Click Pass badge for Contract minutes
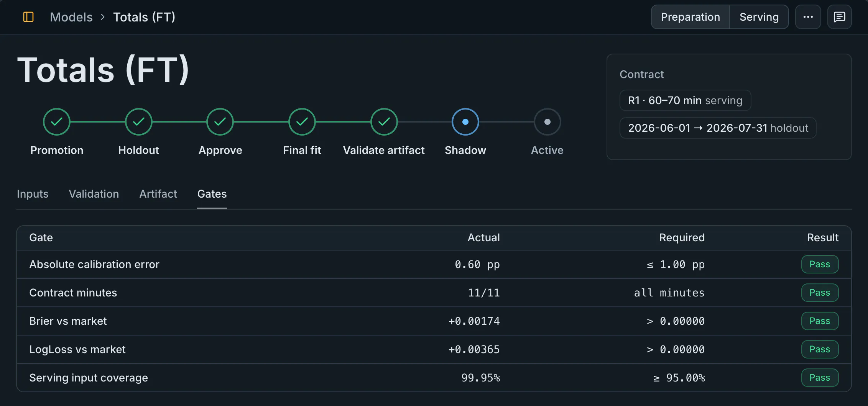868x406 pixels. click(820, 293)
